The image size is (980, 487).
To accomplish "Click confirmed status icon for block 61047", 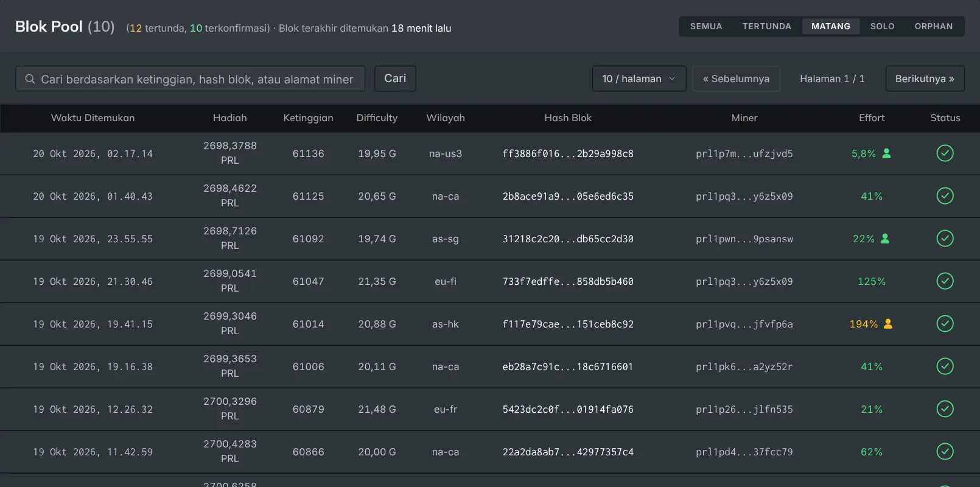I will pyautogui.click(x=945, y=281).
